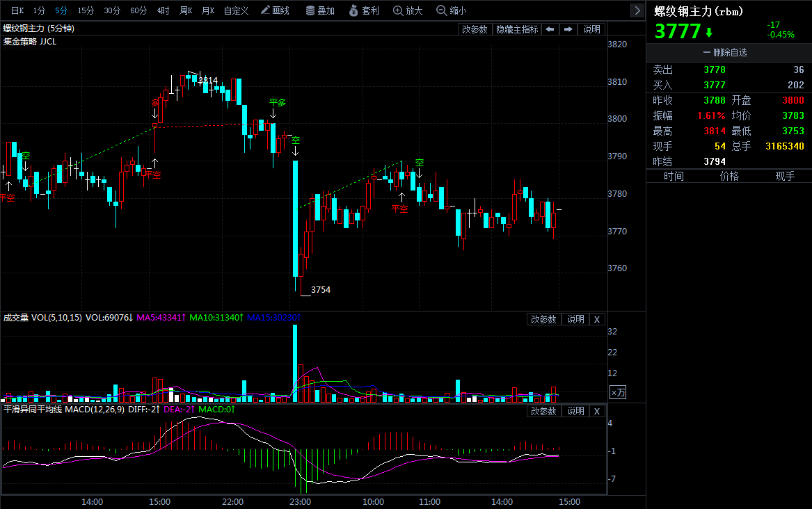The height and width of the screenshot is (509, 812).
Task: Click 说明 in the MACD panel
Action: pos(575,411)
